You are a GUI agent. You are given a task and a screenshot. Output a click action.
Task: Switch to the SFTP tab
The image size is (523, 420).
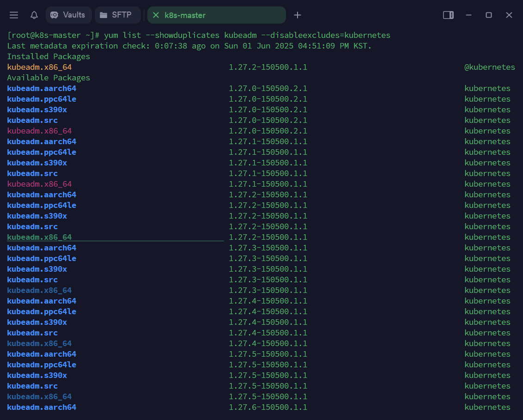117,15
